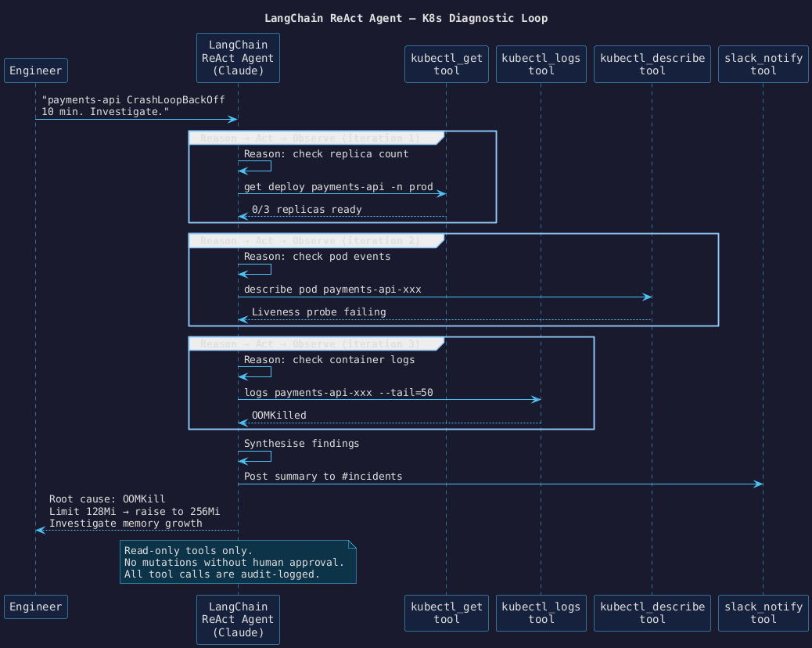Select the bottom kubectl_get tool box
The width and height of the screenshot is (812, 648).
[446, 613]
